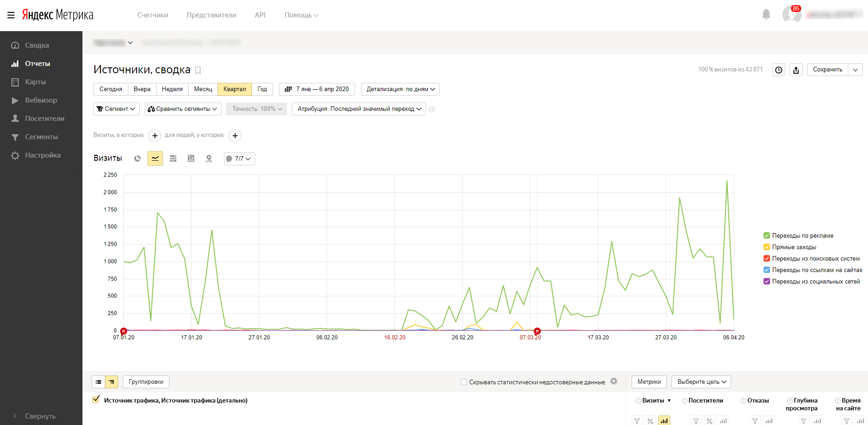Open the date range 7 янв — 6 апр 2020

[317, 89]
